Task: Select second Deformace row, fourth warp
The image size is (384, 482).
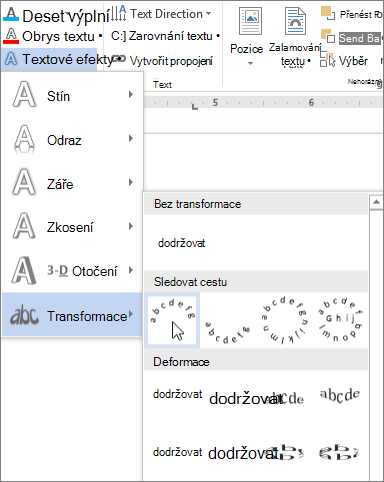Action: tap(339, 453)
